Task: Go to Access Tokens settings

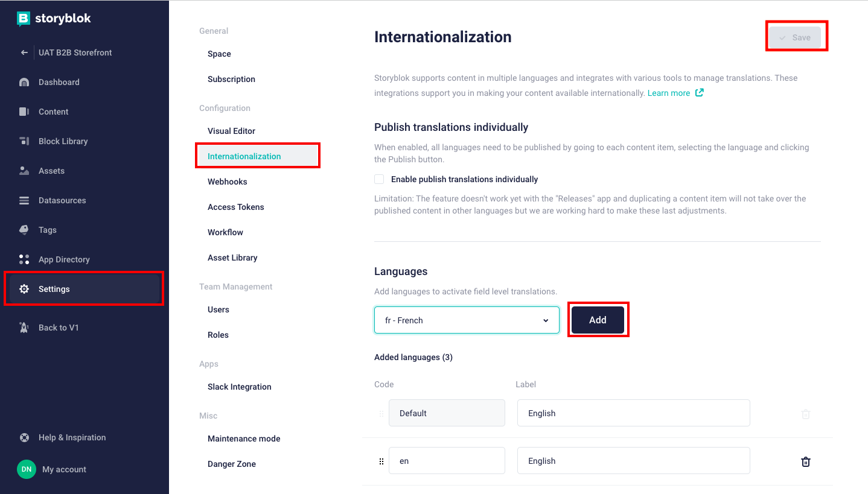Action: (236, 207)
